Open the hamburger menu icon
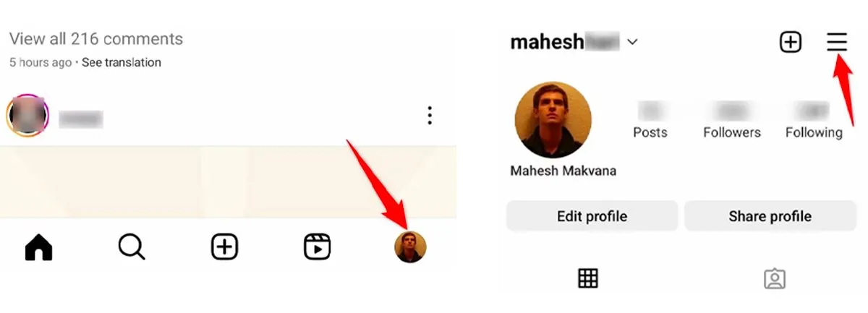The width and height of the screenshot is (868, 313). 837,43
